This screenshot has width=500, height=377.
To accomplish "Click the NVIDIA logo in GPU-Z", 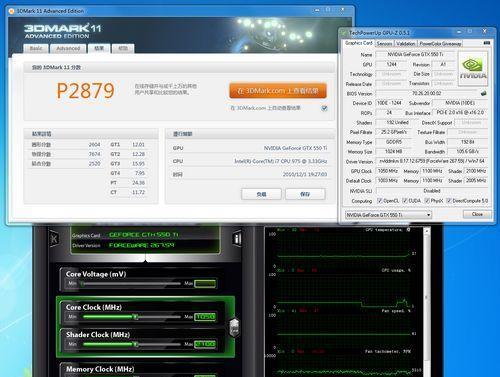I will pyautogui.click(x=473, y=68).
